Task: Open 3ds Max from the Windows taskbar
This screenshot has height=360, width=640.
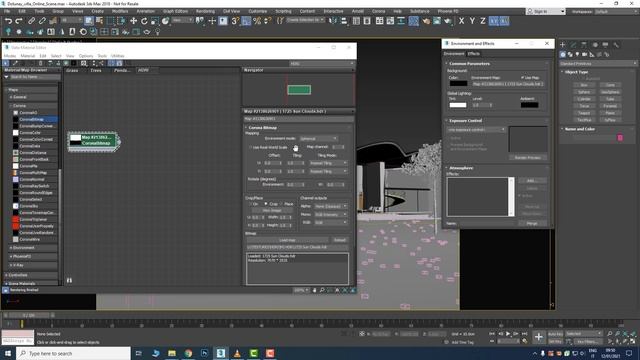Action: [221, 353]
